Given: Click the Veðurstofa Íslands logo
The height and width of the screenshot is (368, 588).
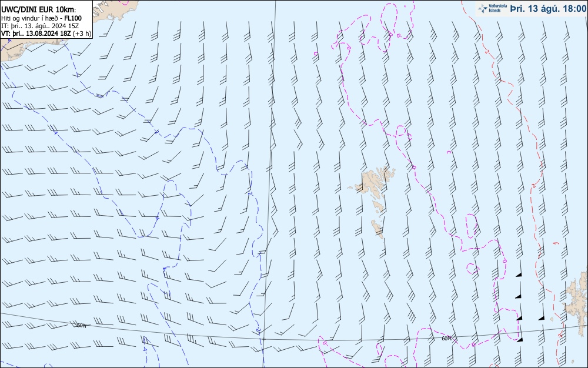Looking at the screenshot, I should point(492,8).
